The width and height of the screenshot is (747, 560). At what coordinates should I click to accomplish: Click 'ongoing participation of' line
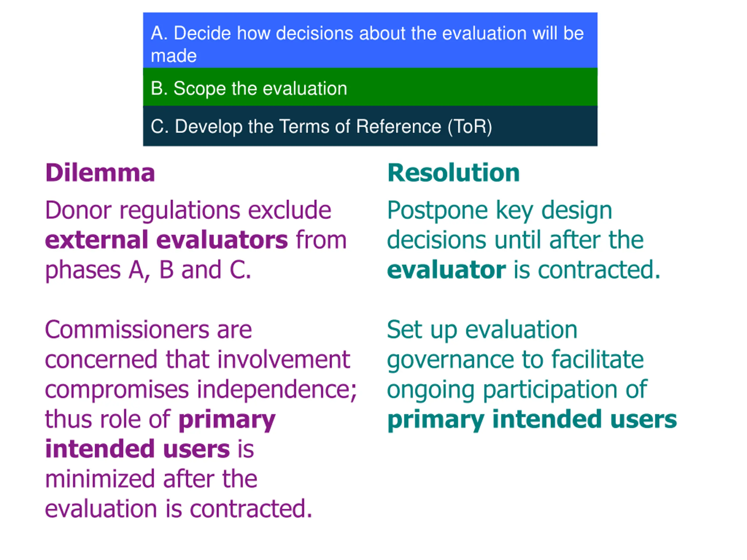pyautogui.click(x=517, y=390)
